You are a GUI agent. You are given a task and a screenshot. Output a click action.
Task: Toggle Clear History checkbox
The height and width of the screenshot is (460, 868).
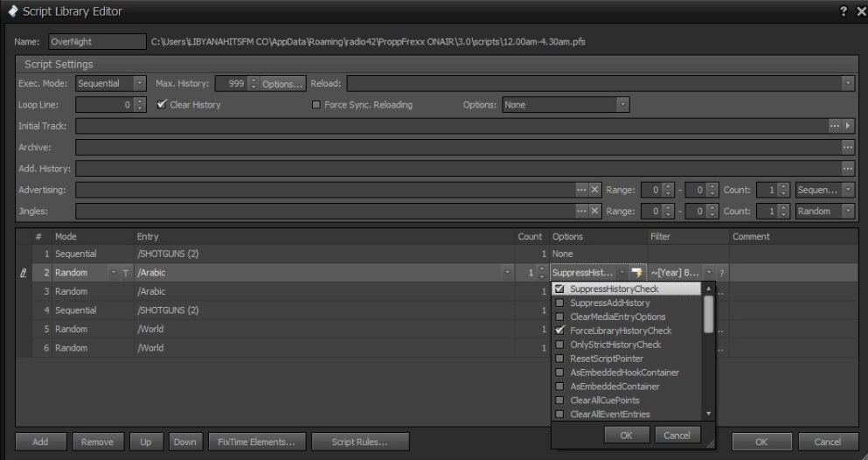(x=162, y=105)
